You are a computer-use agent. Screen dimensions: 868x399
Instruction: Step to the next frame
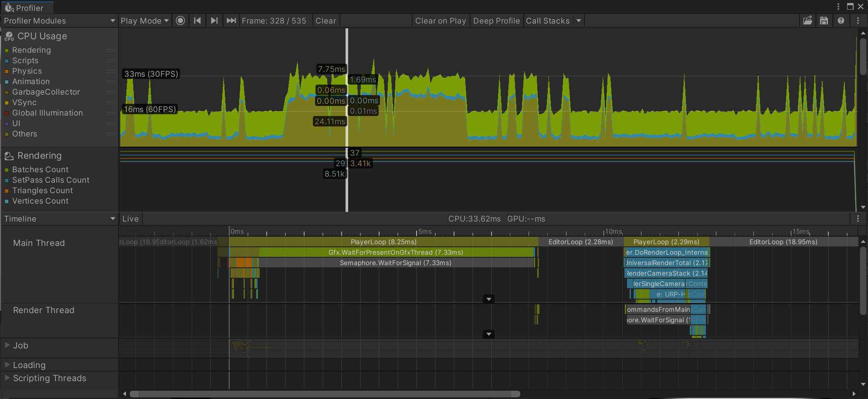pos(214,20)
